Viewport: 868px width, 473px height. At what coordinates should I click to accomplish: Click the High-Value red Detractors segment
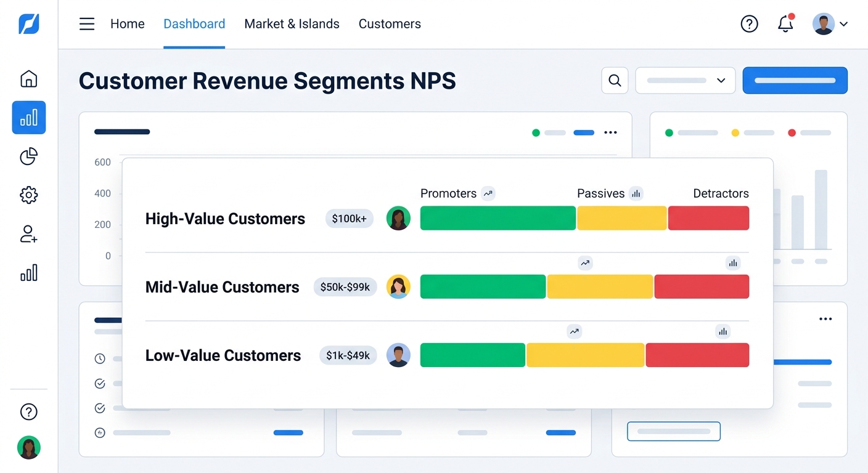coord(709,218)
